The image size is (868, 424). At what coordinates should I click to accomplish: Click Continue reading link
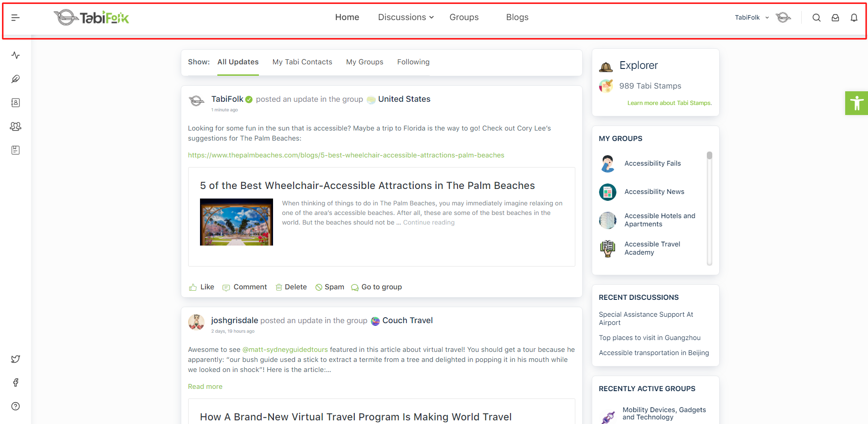(x=429, y=223)
